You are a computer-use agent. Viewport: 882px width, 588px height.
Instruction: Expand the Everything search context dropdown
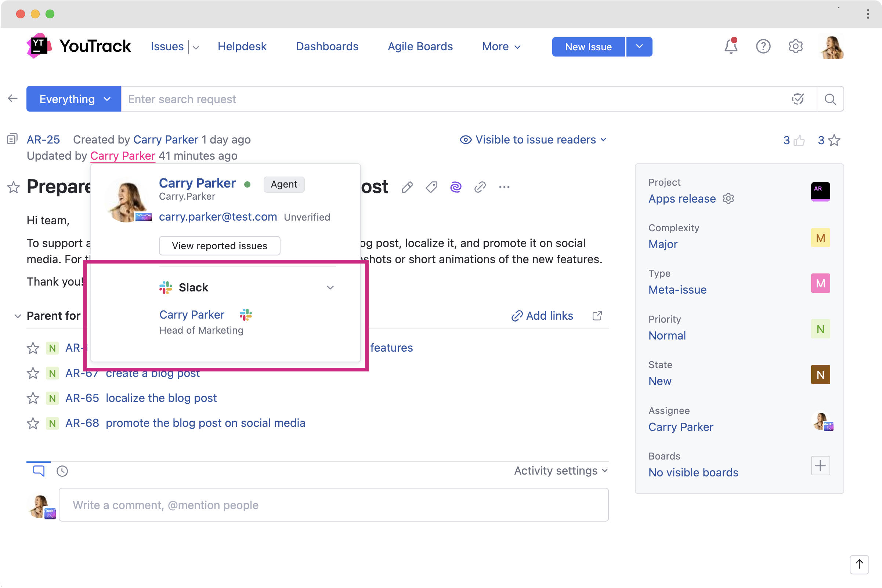pos(74,99)
